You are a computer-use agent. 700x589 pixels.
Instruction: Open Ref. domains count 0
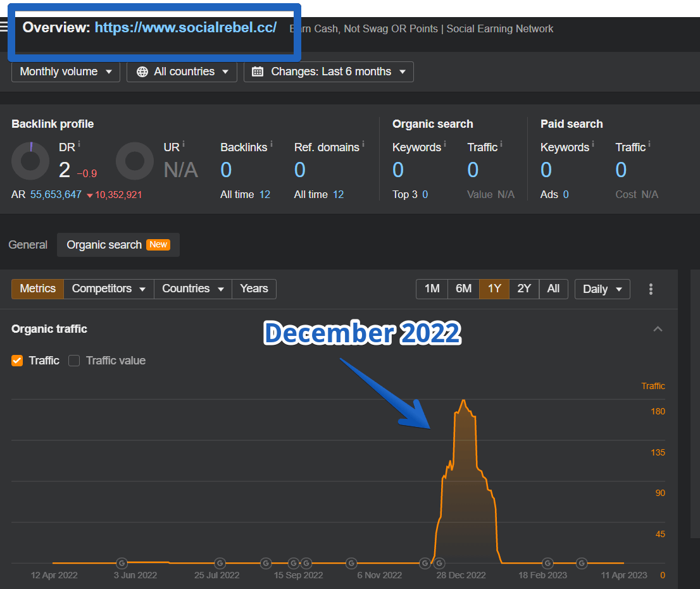300,170
